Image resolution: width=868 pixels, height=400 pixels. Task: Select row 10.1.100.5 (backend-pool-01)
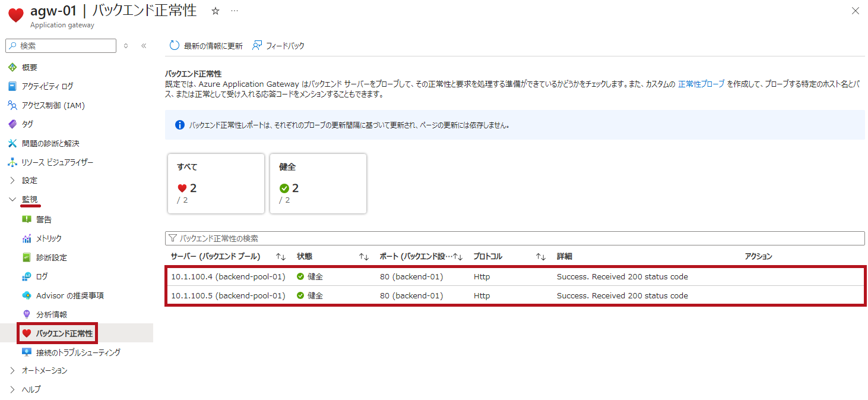click(515, 296)
